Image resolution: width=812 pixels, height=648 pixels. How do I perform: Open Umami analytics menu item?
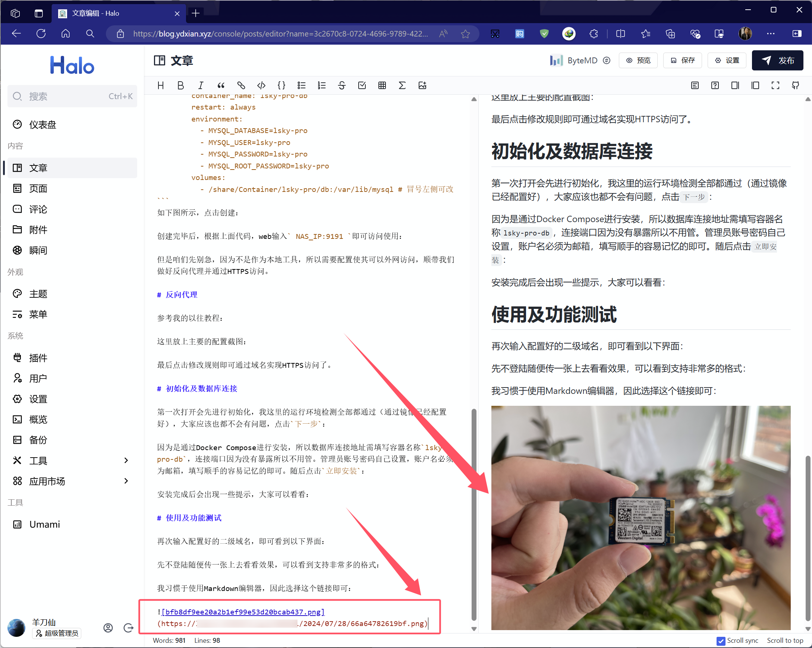click(x=72, y=524)
